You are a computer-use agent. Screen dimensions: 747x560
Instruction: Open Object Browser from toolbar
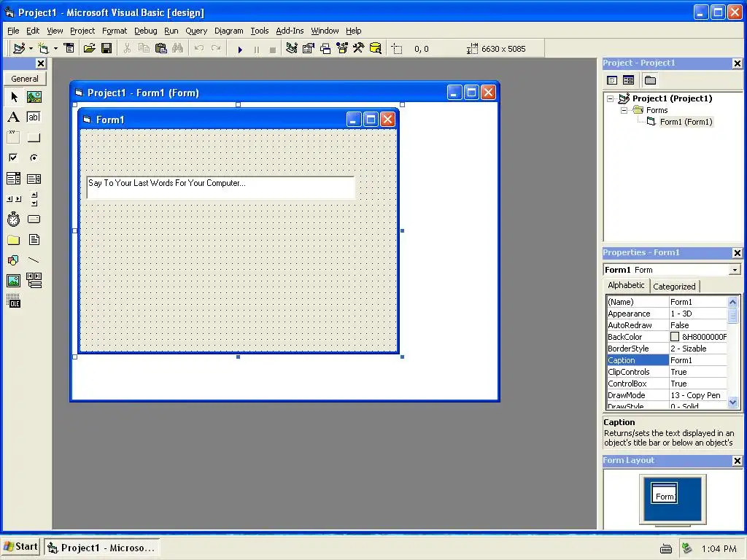tap(342, 49)
